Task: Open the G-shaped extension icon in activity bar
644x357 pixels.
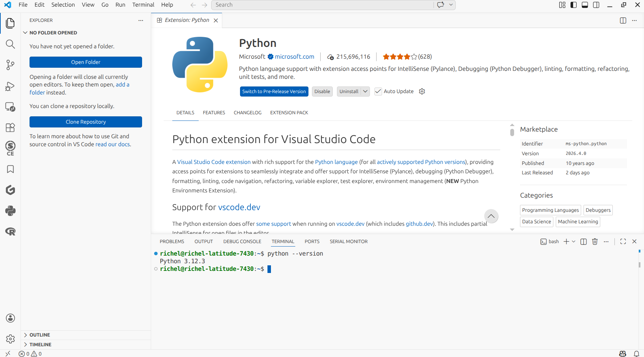Action: tap(10, 190)
